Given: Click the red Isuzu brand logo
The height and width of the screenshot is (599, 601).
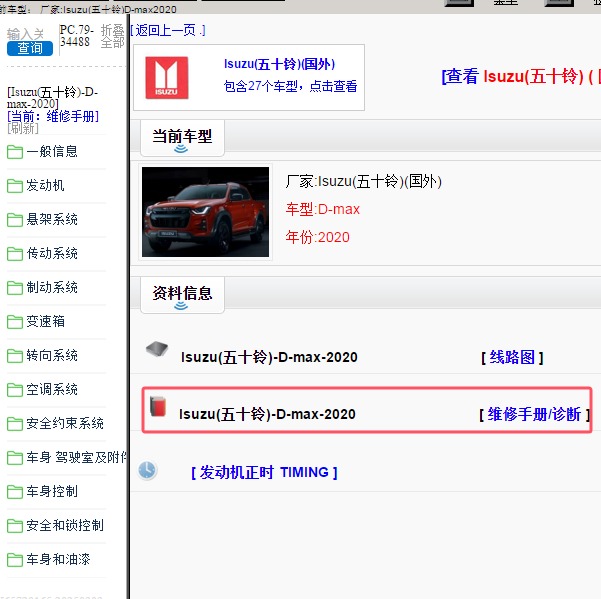Looking at the screenshot, I should 167,78.
